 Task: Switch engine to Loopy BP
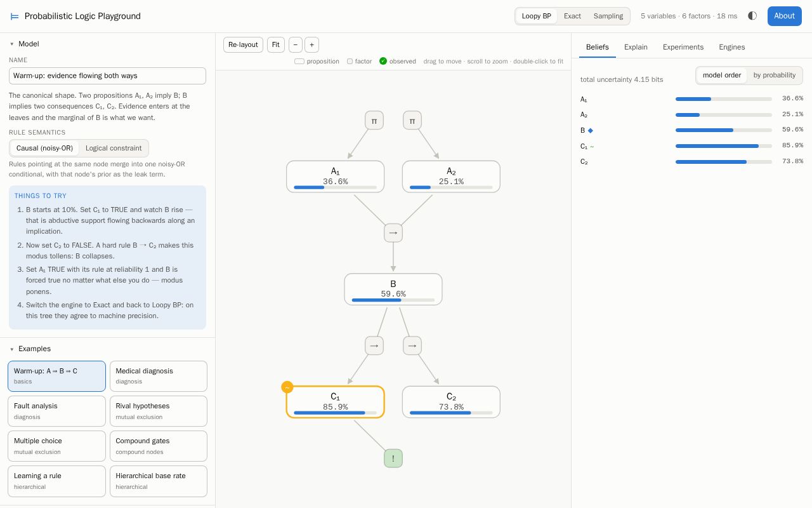pos(537,16)
